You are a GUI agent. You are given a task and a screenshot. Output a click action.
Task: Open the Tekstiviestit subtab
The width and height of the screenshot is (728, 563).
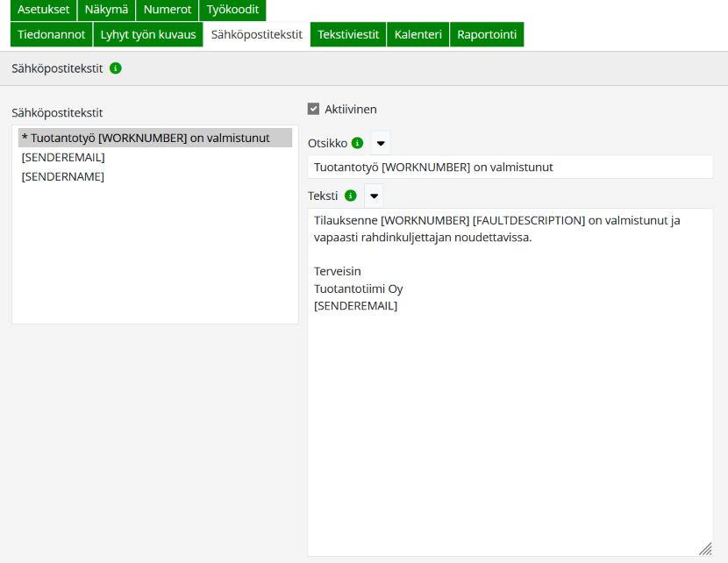[x=348, y=34]
